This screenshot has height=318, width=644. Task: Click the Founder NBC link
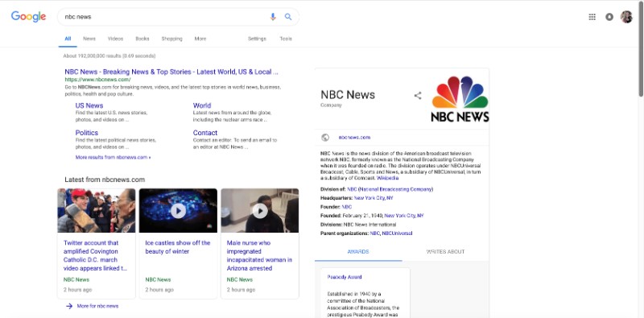click(x=347, y=207)
